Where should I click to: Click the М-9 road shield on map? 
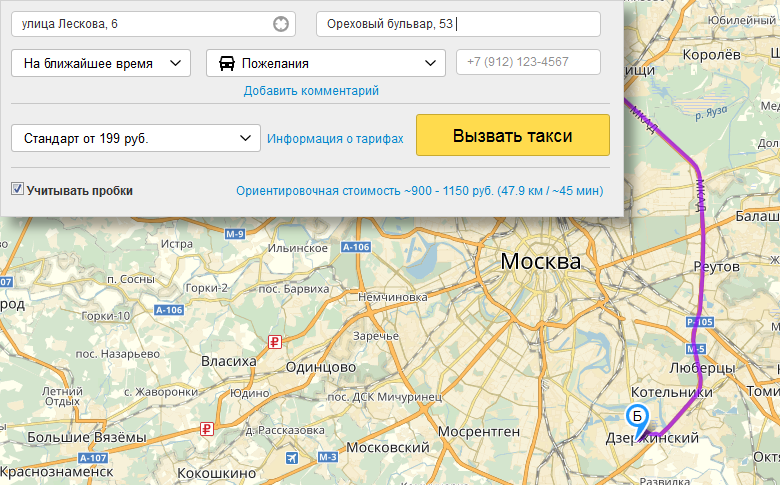click(235, 234)
